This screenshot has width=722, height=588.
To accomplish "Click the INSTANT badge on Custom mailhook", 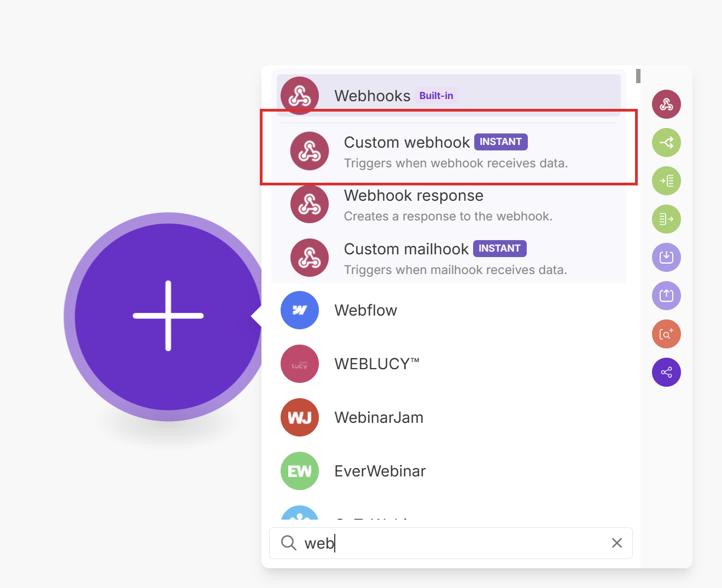I will click(500, 248).
